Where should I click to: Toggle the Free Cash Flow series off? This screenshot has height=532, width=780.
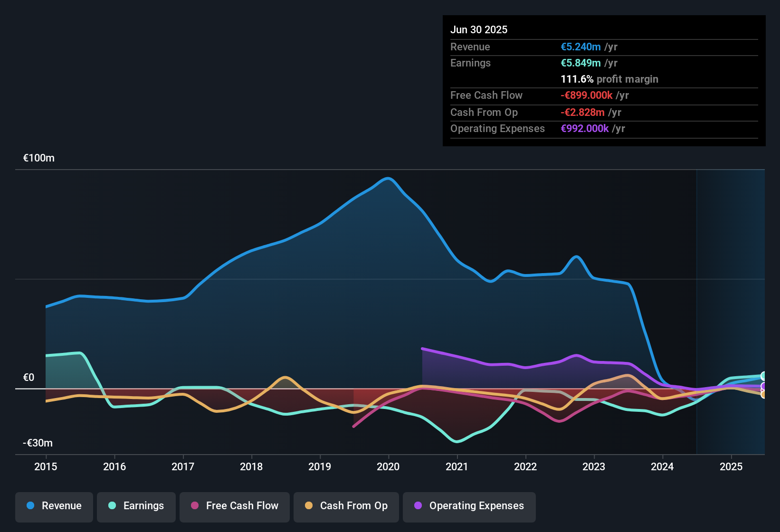coord(234,506)
